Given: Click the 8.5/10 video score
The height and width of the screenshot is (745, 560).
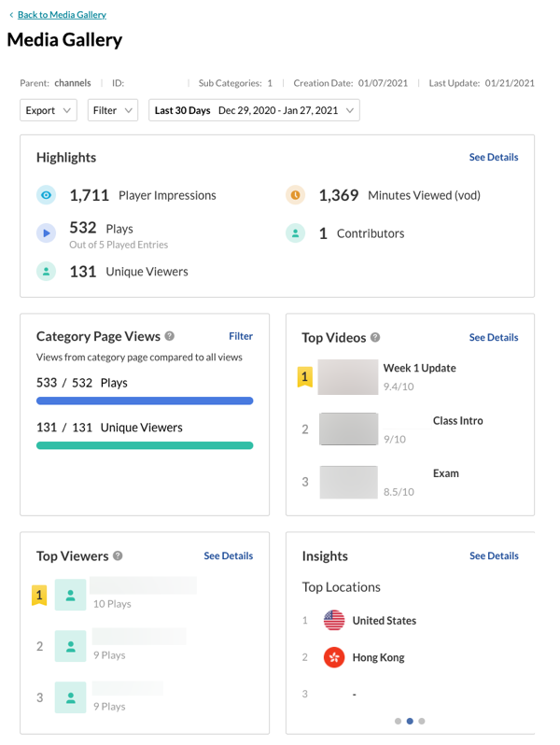Looking at the screenshot, I should (399, 492).
